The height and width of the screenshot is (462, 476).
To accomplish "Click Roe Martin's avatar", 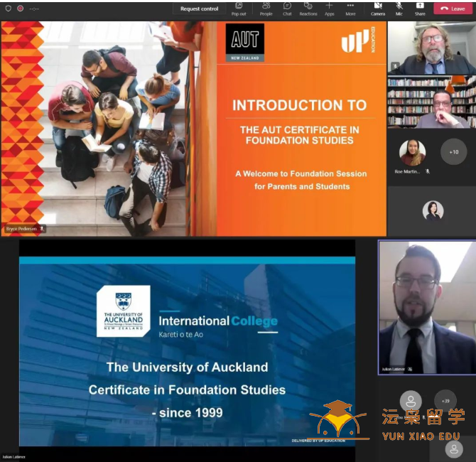I will [x=412, y=153].
